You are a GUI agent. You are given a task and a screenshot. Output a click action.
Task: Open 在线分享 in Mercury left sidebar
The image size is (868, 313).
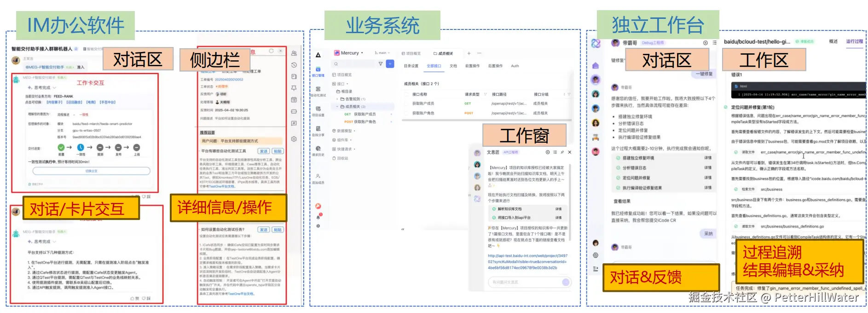tap(318, 131)
